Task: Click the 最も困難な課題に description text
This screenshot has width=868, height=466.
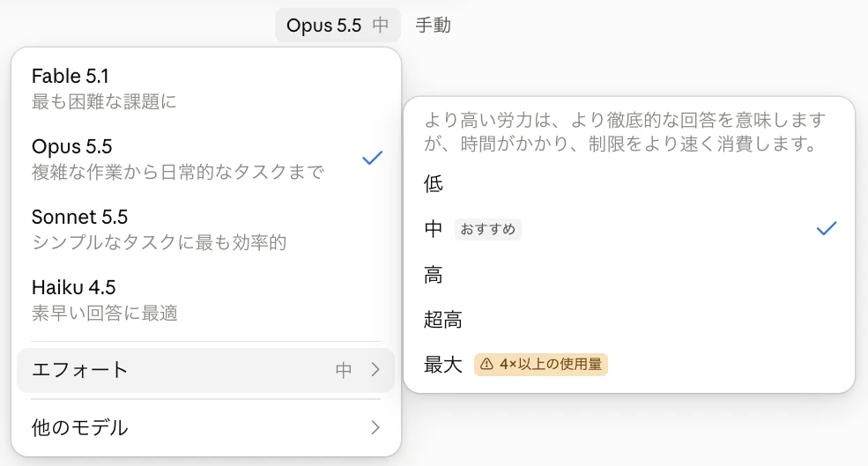Action: pos(104,101)
